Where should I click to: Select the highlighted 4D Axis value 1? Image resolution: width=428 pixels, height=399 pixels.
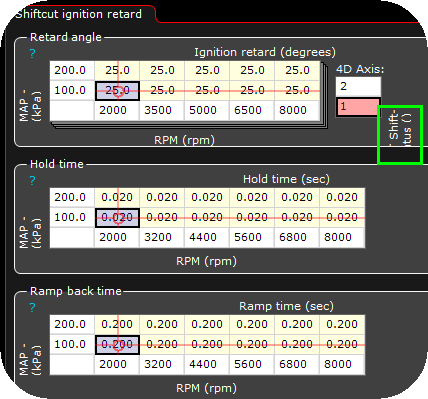point(358,107)
